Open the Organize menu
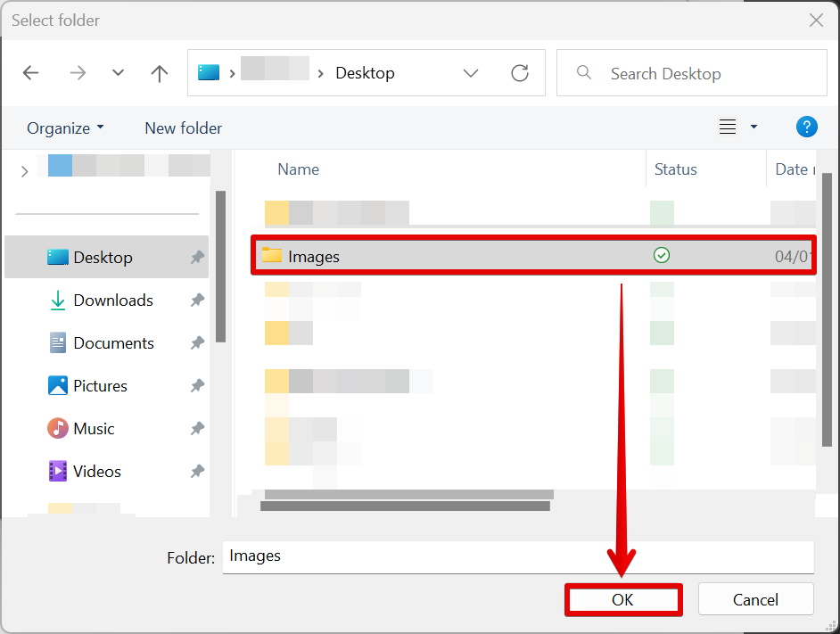840x634 pixels. 65,128
